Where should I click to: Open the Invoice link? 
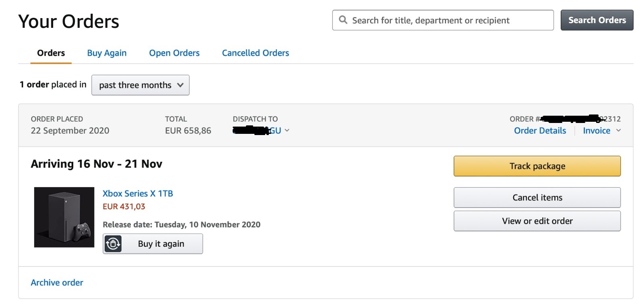[x=597, y=131]
